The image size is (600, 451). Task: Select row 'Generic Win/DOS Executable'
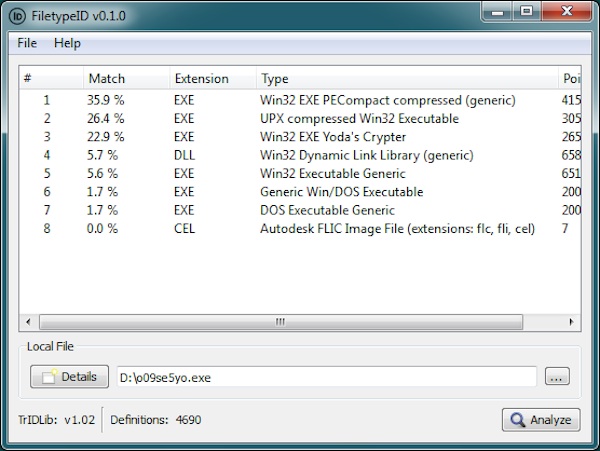click(300, 192)
